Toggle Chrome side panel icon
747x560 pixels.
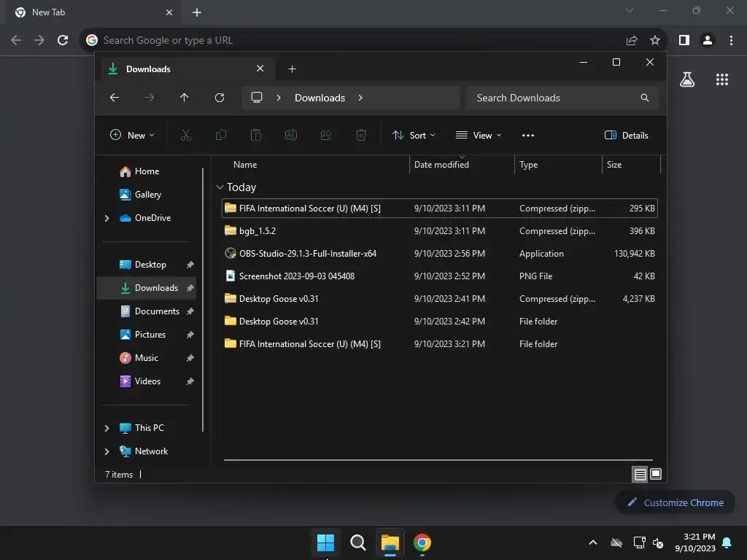pyautogui.click(x=684, y=41)
